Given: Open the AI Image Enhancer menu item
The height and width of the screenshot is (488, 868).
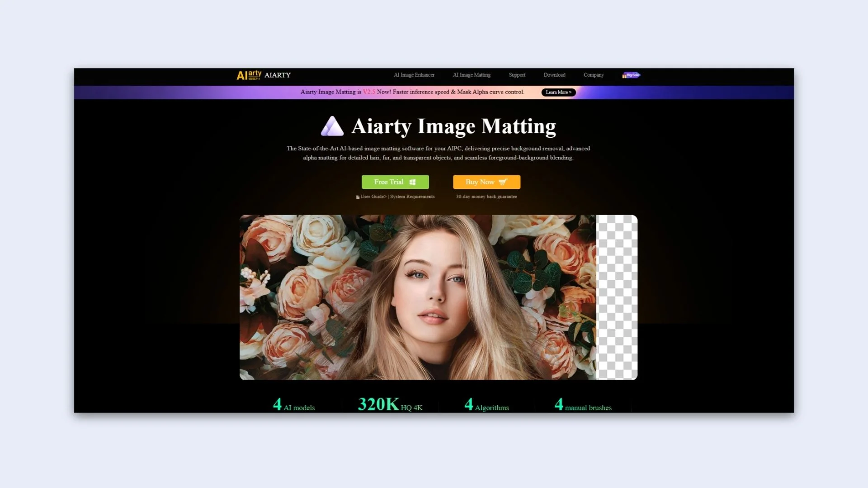Looking at the screenshot, I should (x=414, y=75).
